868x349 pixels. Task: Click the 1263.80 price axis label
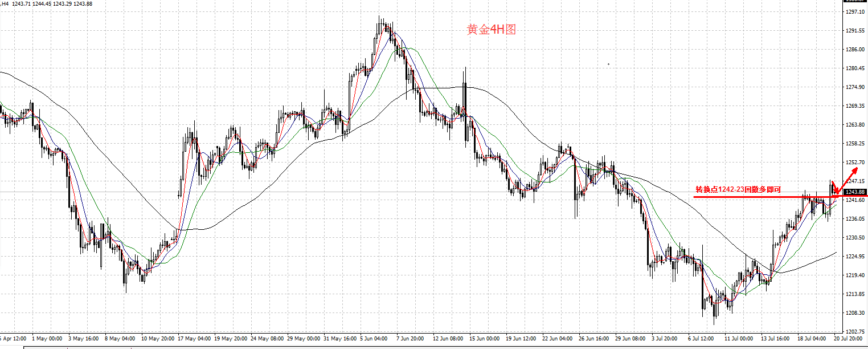[856, 124]
